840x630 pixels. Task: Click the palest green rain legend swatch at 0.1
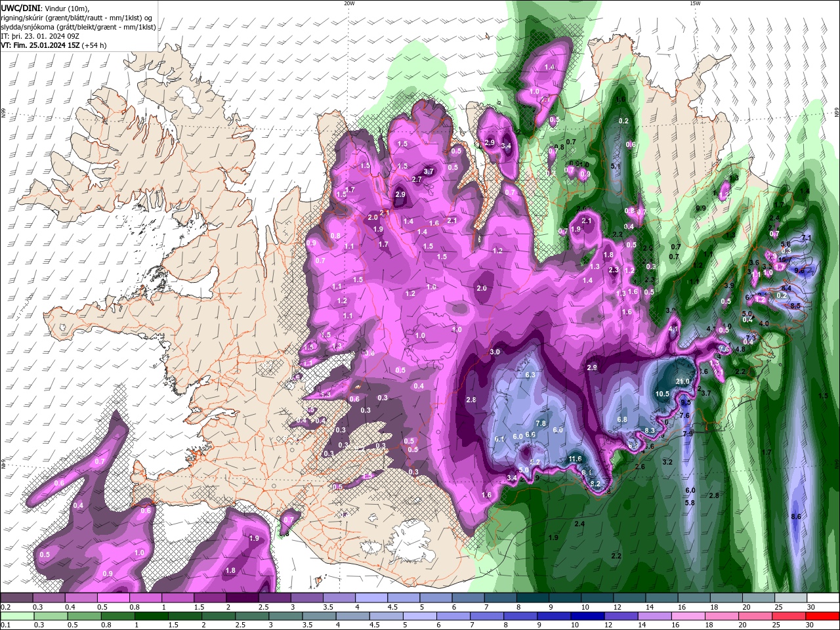click(16, 616)
